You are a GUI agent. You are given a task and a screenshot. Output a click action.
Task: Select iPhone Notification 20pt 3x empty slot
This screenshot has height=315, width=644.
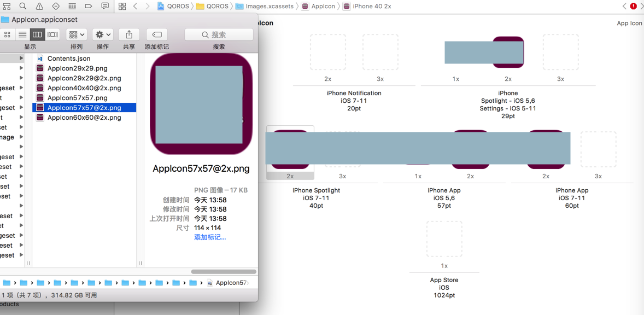[380, 52]
